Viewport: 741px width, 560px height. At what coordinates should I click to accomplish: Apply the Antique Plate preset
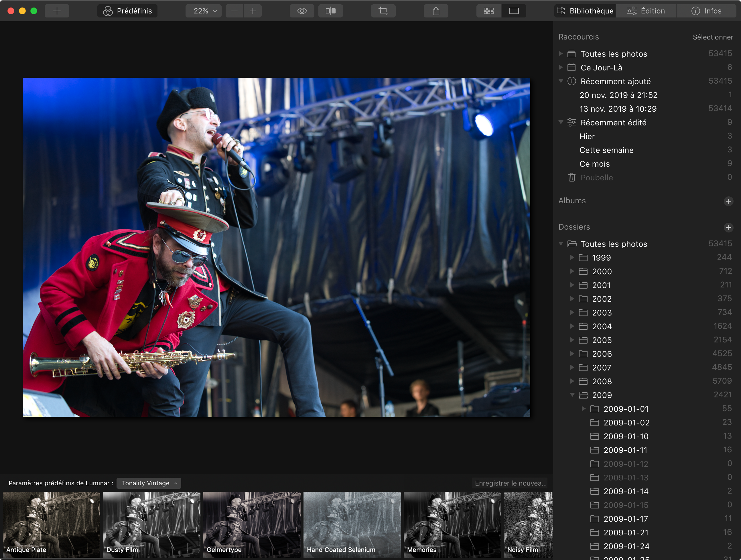51,524
